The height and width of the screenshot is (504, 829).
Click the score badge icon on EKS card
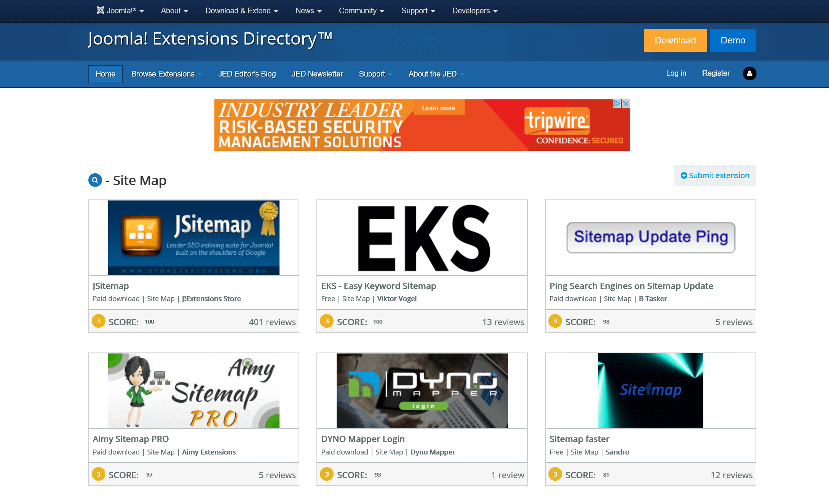pos(327,321)
